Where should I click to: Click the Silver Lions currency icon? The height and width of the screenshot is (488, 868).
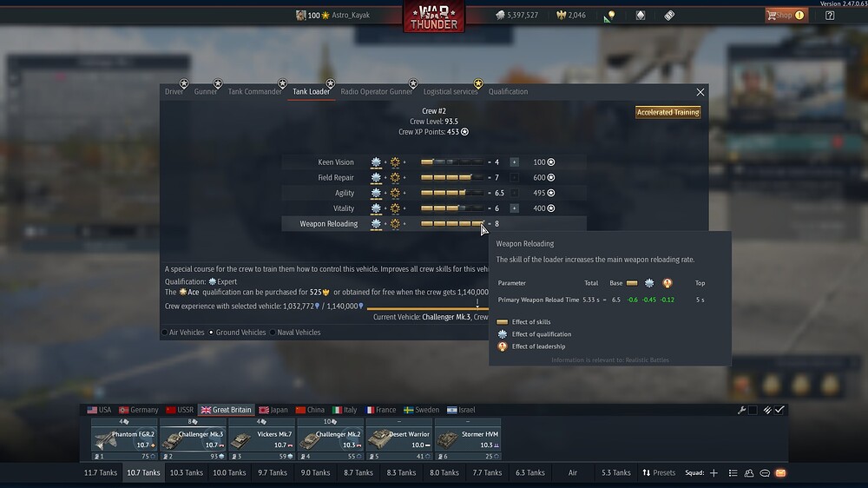click(501, 15)
